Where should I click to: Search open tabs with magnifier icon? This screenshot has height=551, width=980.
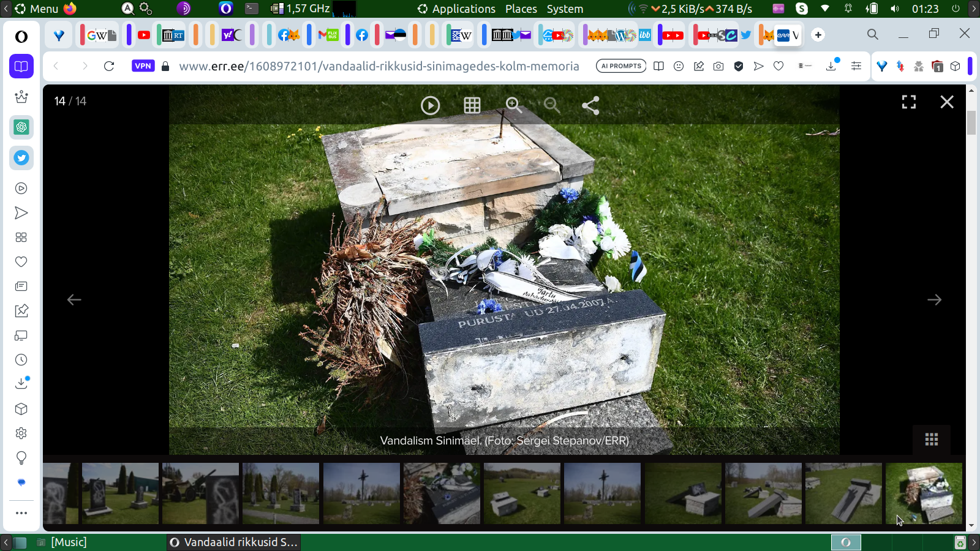point(873,34)
